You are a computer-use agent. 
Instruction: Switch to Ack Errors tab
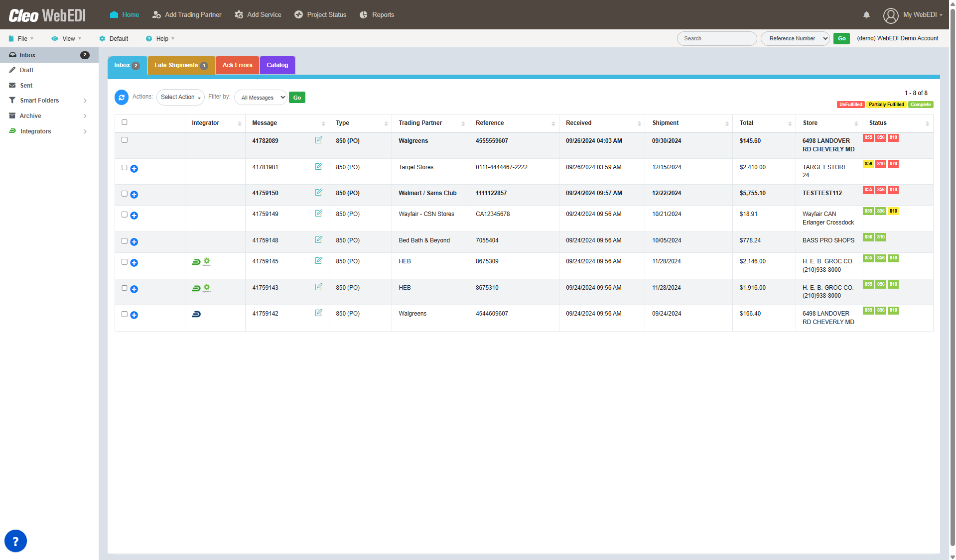coord(237,65)
